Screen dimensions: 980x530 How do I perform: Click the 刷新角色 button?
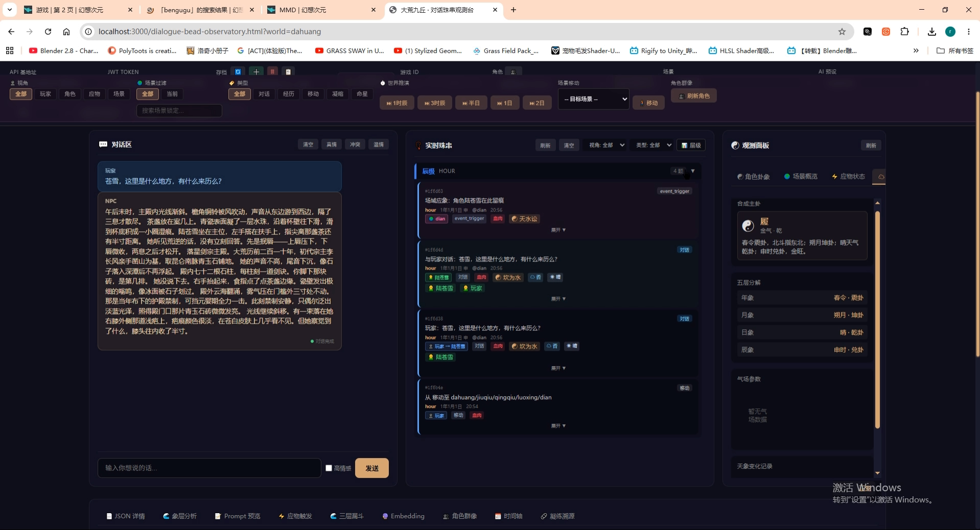point(694,96)
